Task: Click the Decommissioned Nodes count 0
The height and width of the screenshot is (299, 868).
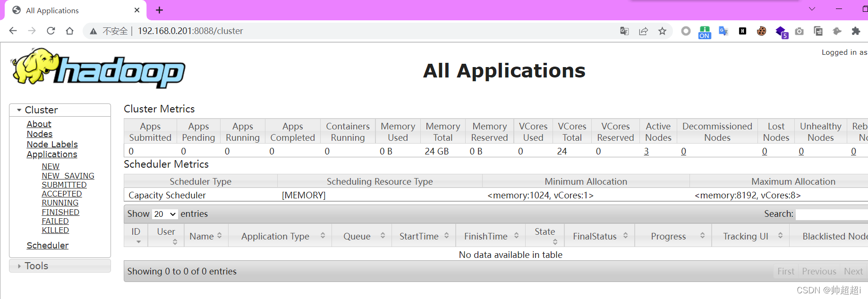Action: 683,151
